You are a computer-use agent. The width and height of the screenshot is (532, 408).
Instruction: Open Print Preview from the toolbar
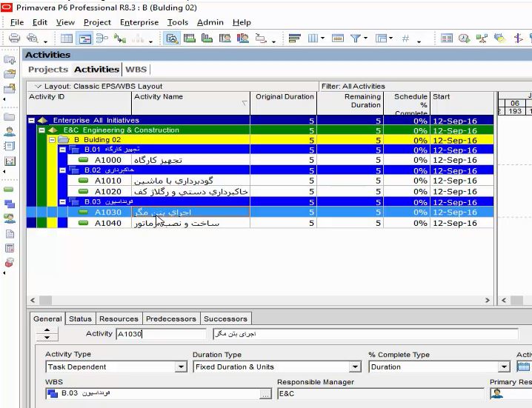click(x=33, y=38)
